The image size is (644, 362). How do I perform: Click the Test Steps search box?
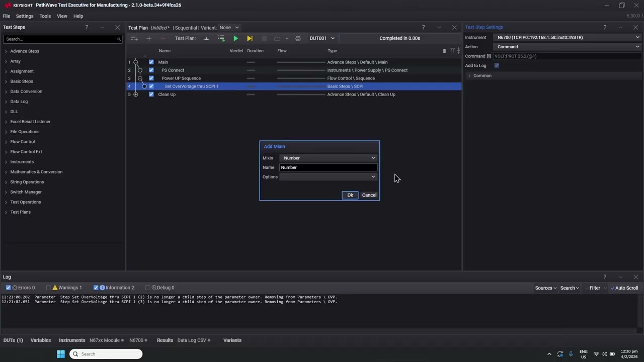63,39
